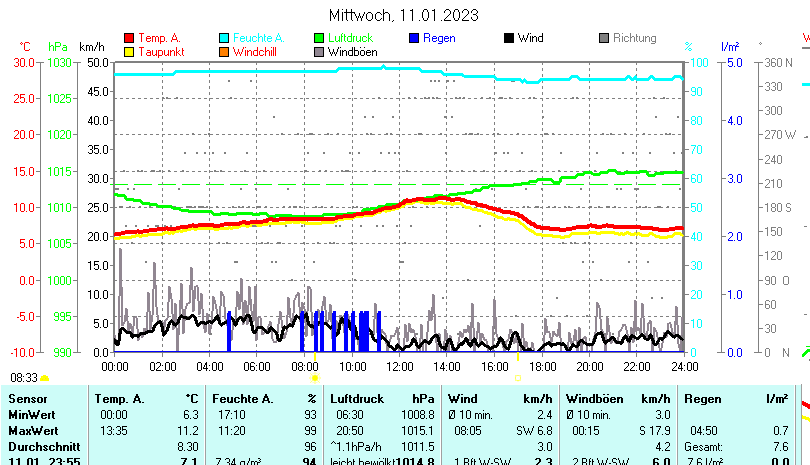Click the blue Regen legend square

414,38
